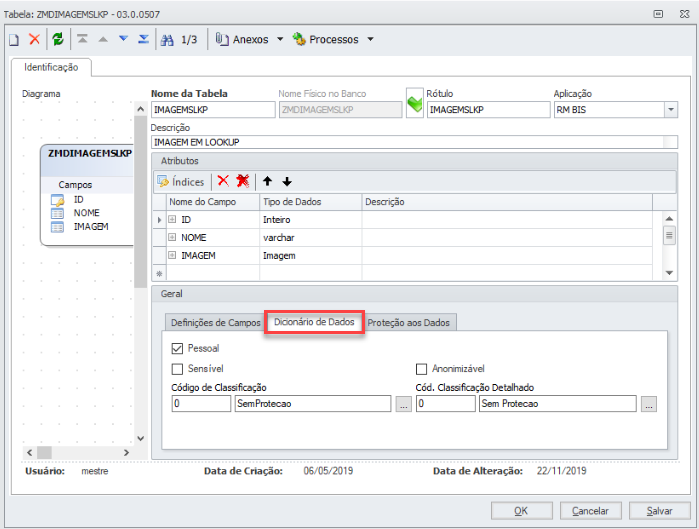
Task: Select the Imagem data type cell
Action: coord(310,255)
